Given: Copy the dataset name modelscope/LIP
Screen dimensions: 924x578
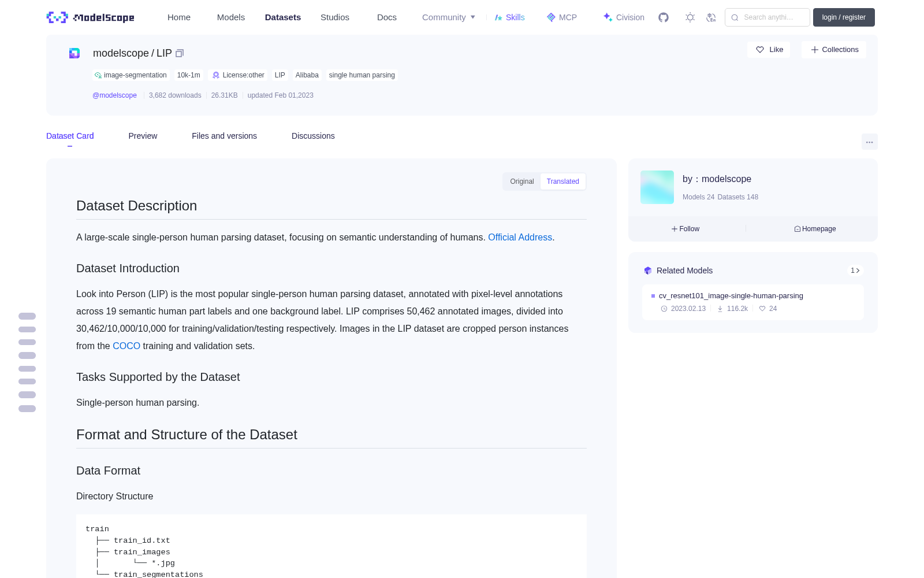Looking at the screenshot, I should pos(180,53).
